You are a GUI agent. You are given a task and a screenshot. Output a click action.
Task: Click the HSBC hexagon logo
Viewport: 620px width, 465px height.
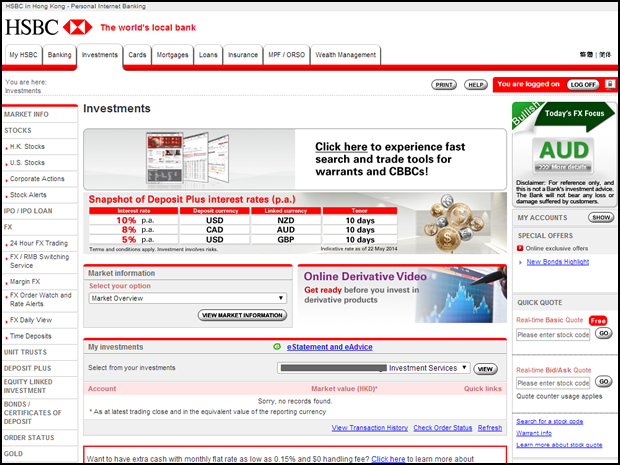tap(78, 27)
